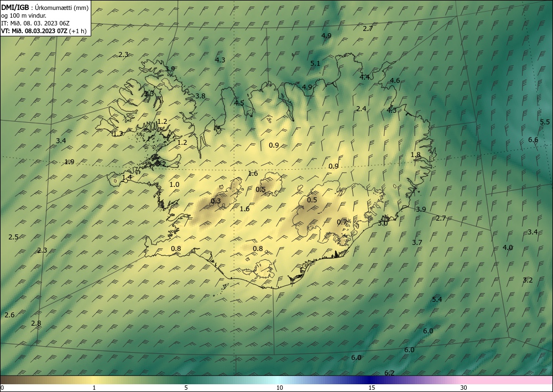Click the 3.0 value label
The width and height of the screenshot is (553, 392).
pos(383,223)
